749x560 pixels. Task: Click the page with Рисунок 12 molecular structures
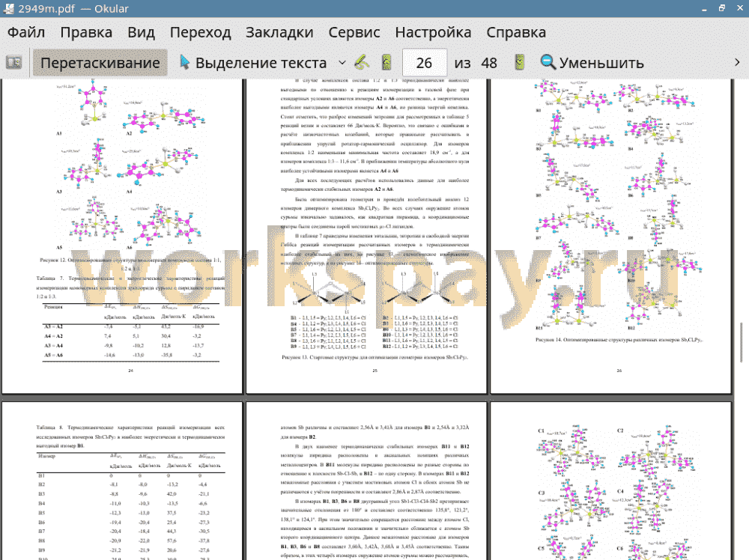pyautogui.click(x=122, y=236)
